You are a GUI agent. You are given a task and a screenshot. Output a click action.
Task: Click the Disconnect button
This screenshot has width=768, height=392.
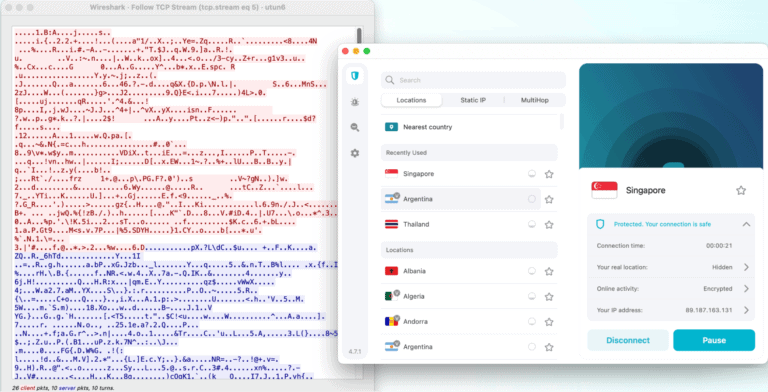point(628,340)
